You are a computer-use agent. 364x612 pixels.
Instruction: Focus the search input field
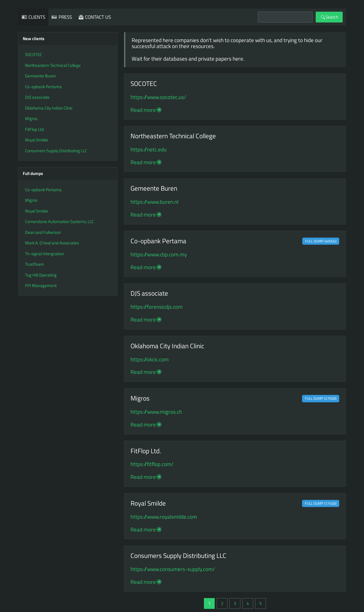(285, 17)
